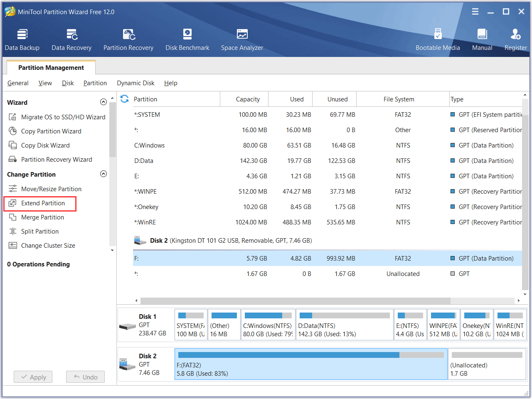Select C:Windows(NTFS) block in disk map
The height and width of the screenshot is (399, 532).
click(268, 325)
